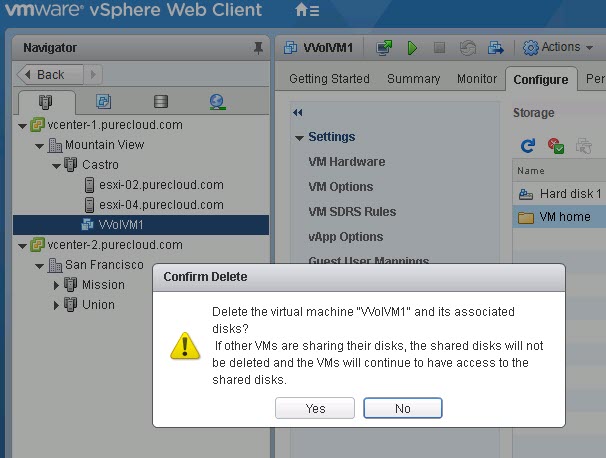Click the check compliance icon
Viewport: 606px width, 458px height.
(x=556, y=146)
